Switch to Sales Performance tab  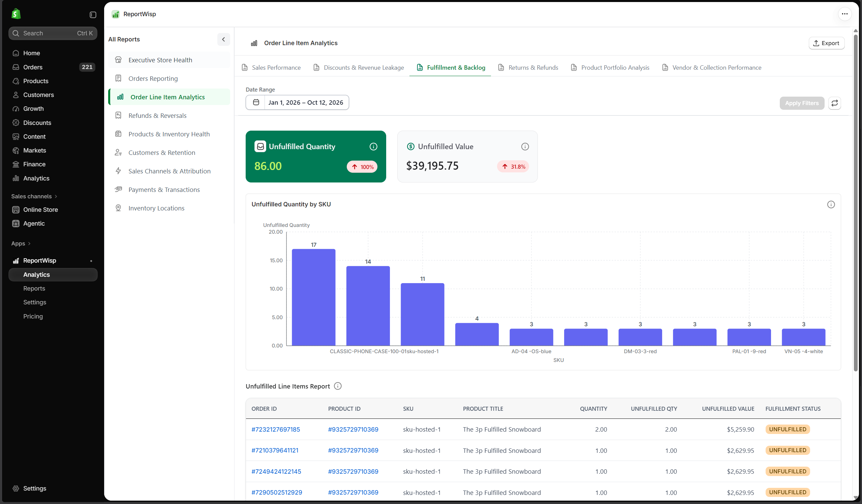pyautogui.click(x=271, y=67)
